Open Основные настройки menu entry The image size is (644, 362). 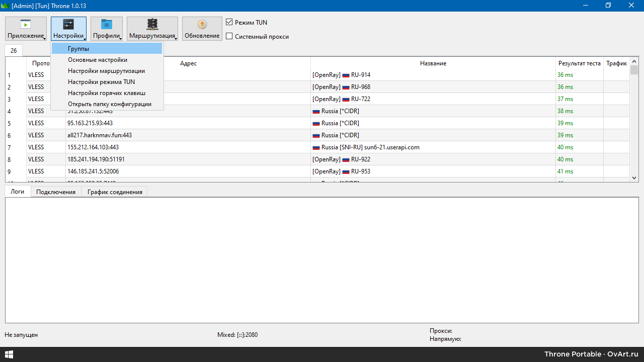click(x=98, y=60)
